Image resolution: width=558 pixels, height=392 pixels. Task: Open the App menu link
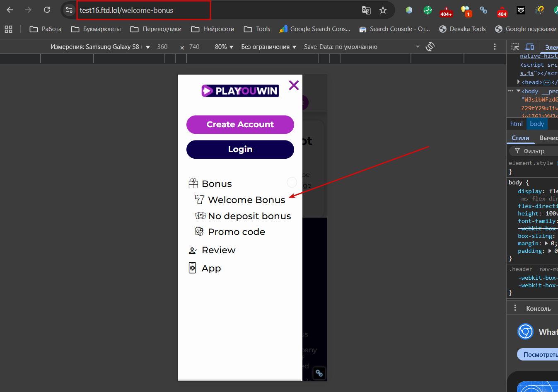[x=211, y=268]
